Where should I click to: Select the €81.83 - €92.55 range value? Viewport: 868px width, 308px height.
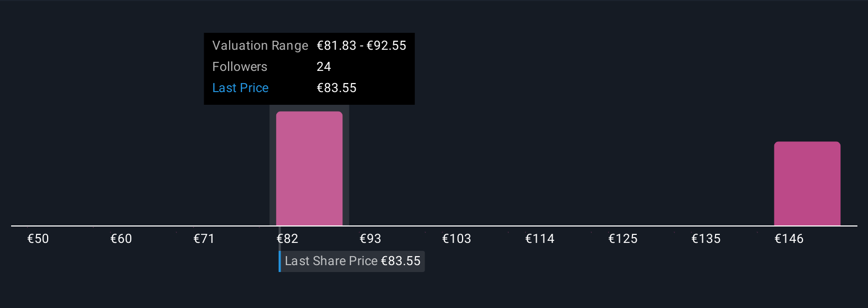click(x=361, y=46)
